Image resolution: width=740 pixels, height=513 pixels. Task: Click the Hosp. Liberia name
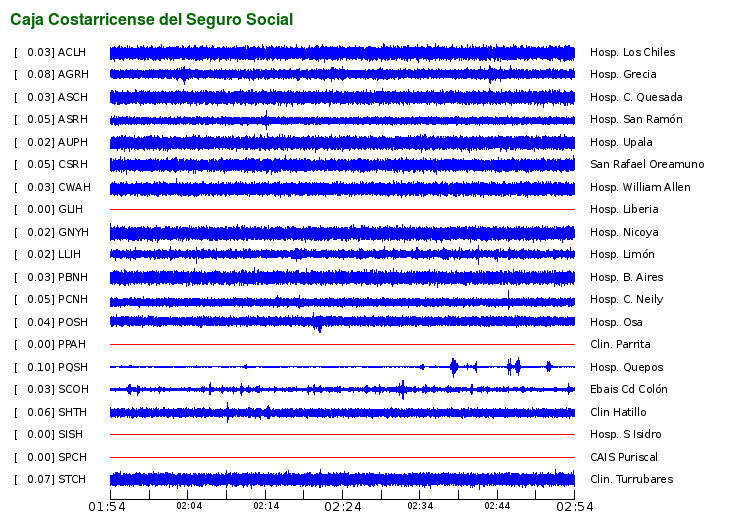pyautogui.click(x=624, y=209)
